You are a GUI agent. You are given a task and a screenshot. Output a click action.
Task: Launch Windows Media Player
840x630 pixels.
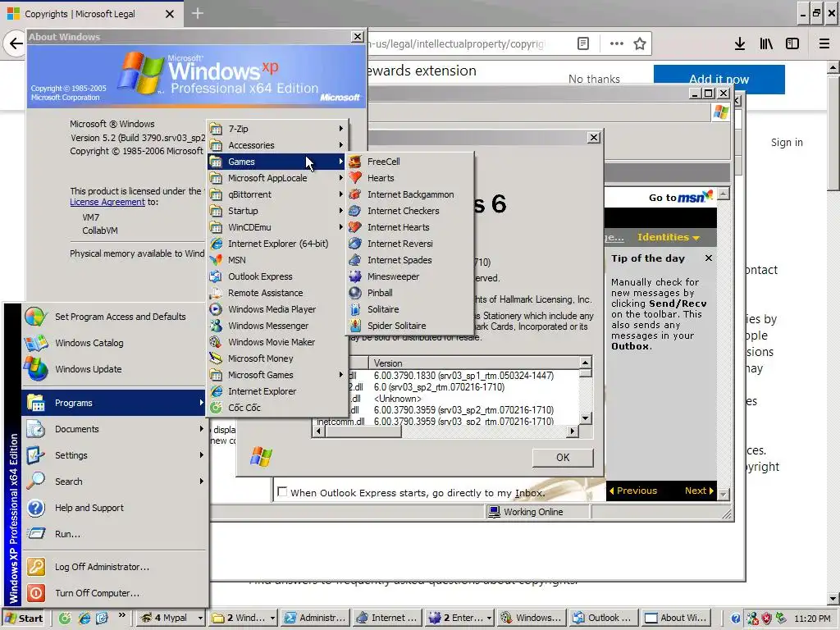[277, 309]
